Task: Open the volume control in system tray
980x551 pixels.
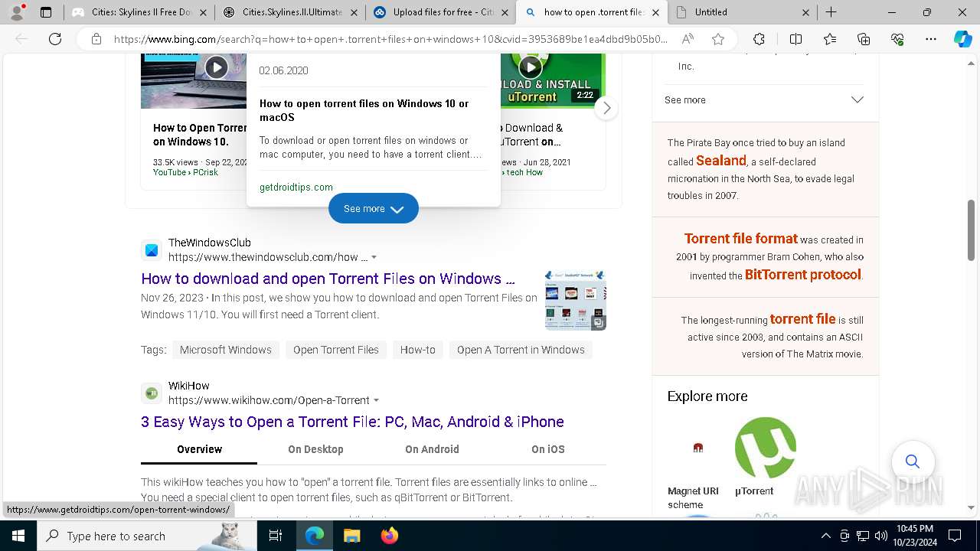Action: point(880,536)
